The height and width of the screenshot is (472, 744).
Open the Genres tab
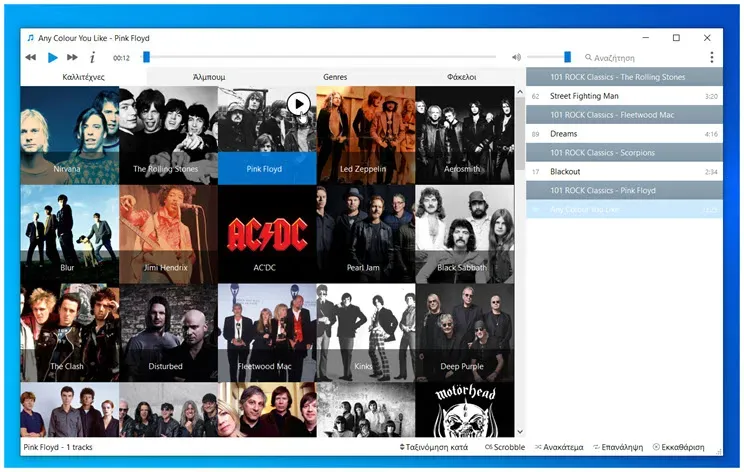point(335,77)
